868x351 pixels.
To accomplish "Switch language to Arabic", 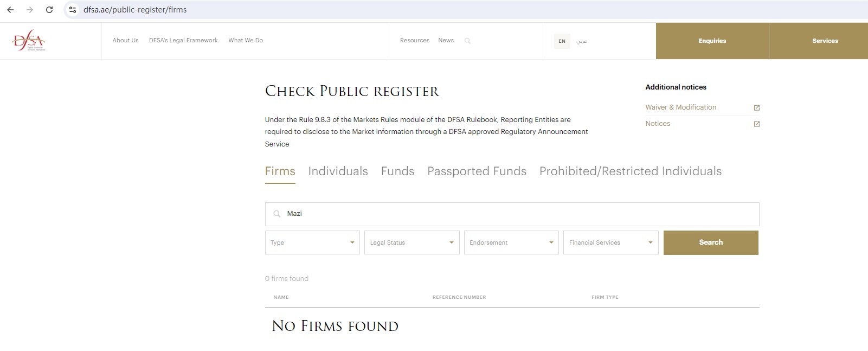I will tap(582, 41).
